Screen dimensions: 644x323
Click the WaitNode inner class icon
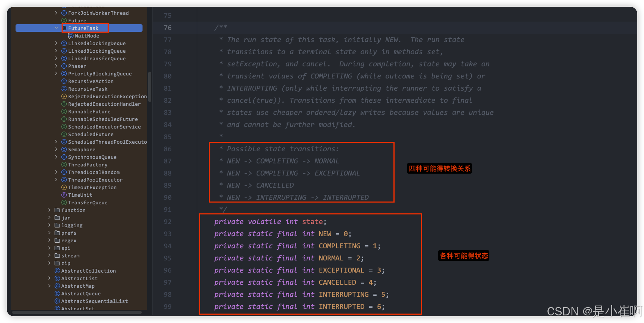pos(71,36)
